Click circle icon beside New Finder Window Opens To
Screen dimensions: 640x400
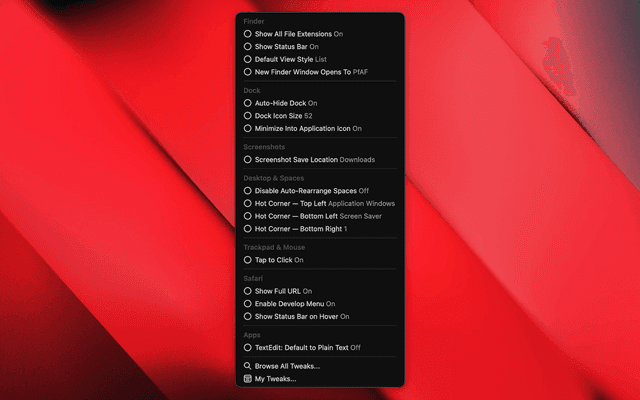(x=248, y=72)
